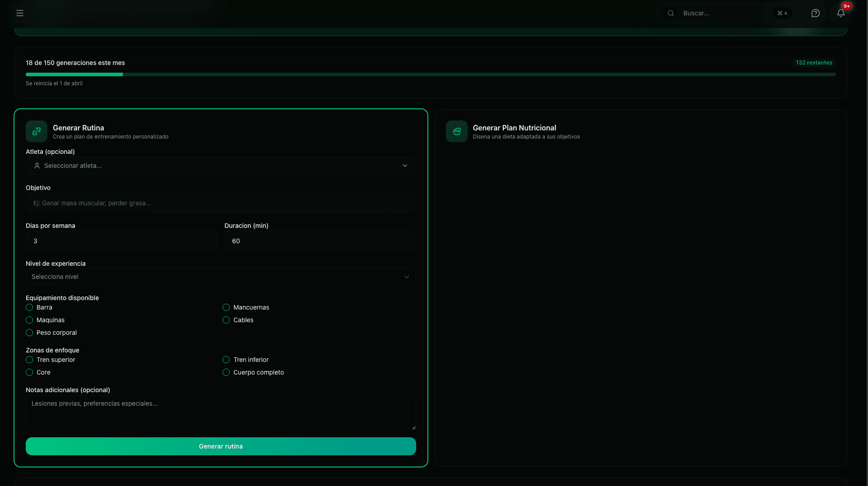Toggle the Peso corporal option
868x486 pixels.
point(29,333)
